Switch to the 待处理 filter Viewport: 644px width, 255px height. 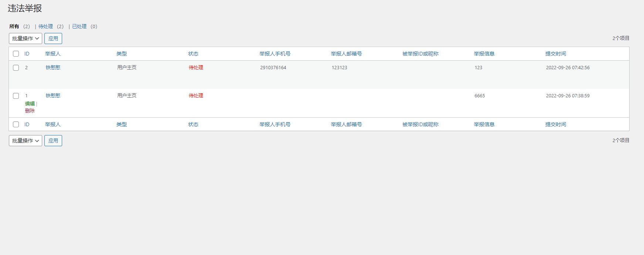45,26
